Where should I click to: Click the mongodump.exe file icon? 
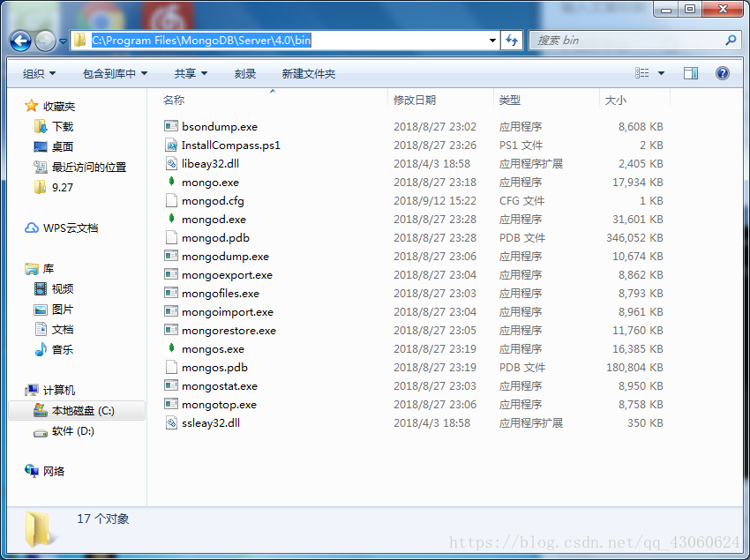[171, 256]
